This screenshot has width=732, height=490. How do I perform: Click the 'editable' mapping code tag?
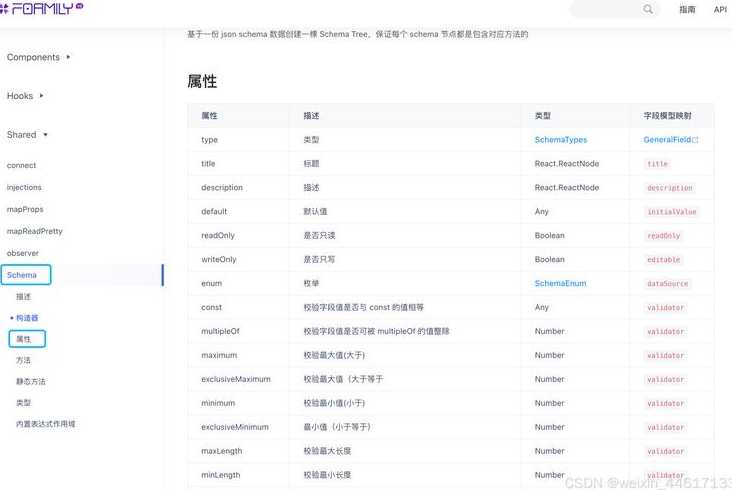[x=663, y=259]
